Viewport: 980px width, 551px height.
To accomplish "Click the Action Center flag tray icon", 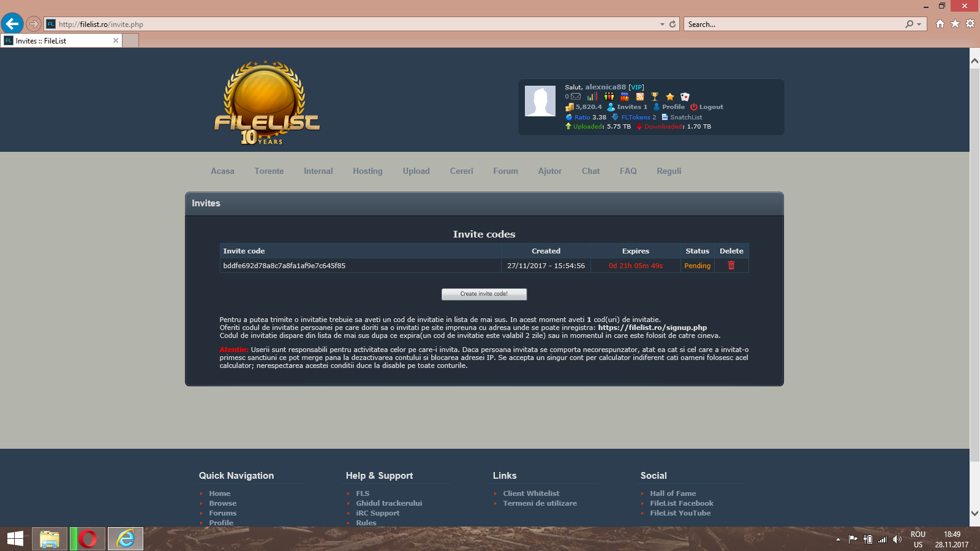I will 853,539.
